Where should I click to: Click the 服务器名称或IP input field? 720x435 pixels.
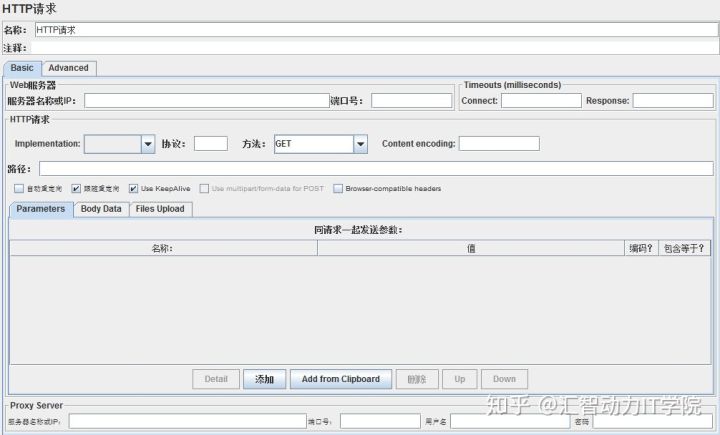pyautogui.click(x=206, y=101)
